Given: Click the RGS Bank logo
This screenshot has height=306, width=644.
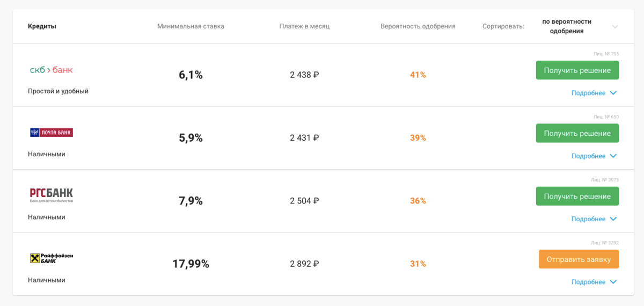Looking at the screenshot, I should 51,195.
